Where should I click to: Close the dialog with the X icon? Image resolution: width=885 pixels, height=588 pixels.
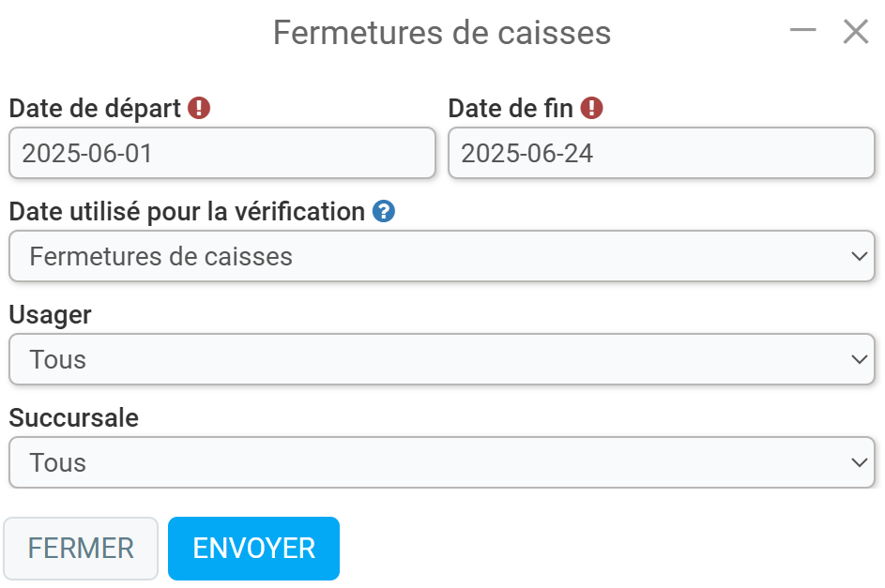pyautogui.click(x=856, y=31)
